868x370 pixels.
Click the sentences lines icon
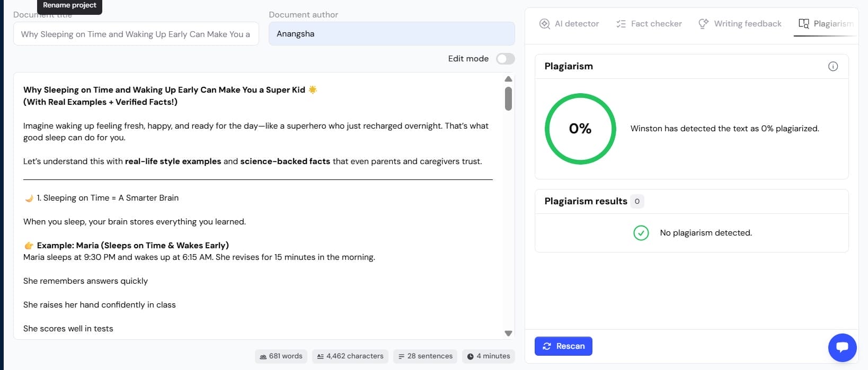[402, 357]
